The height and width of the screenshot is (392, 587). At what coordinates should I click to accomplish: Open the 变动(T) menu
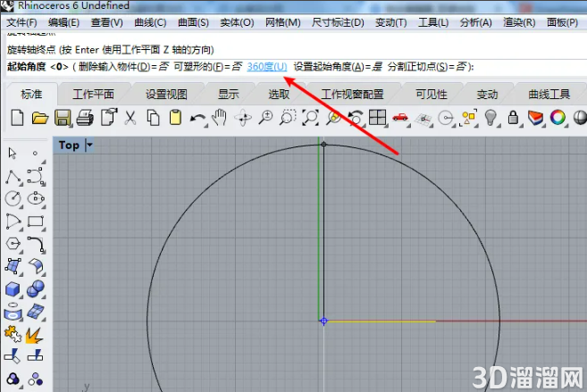(390, 22)
